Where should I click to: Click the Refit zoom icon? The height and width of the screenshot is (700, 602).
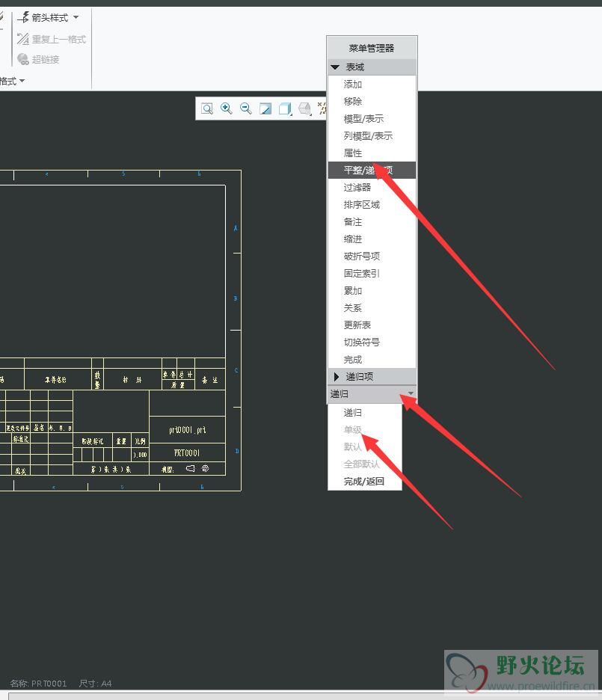point(207,108)
